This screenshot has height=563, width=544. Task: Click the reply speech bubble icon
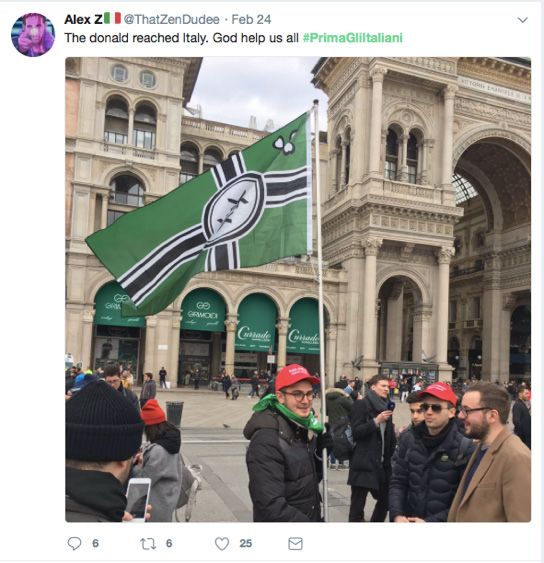(x=74, y=543)
